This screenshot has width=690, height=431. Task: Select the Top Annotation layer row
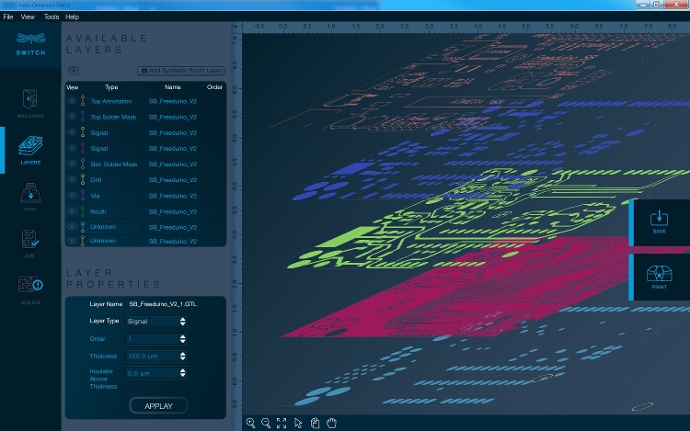coord(145,101)
